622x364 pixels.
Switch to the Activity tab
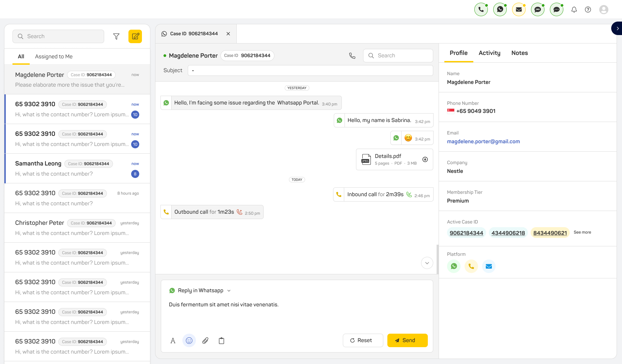pos(490,53)
